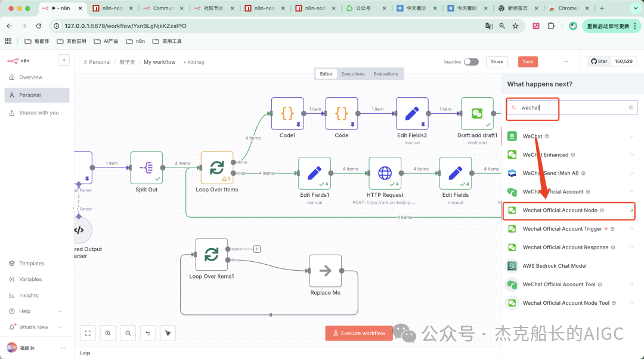Select the Edit Fields1 node

pos(315,173)
